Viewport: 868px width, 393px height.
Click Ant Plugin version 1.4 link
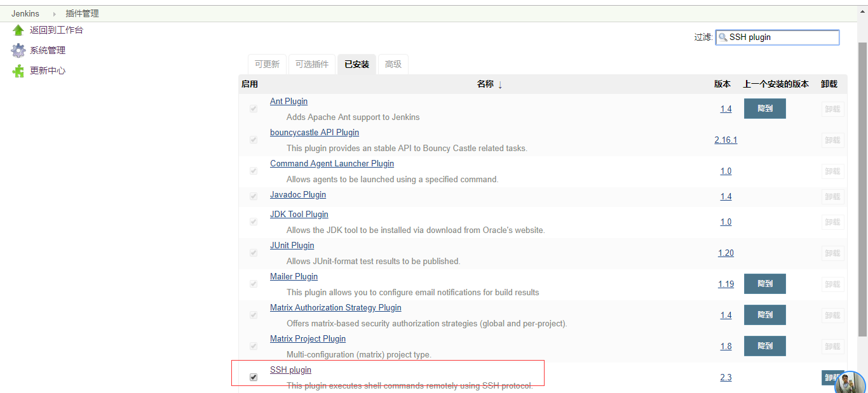(726, 109)
